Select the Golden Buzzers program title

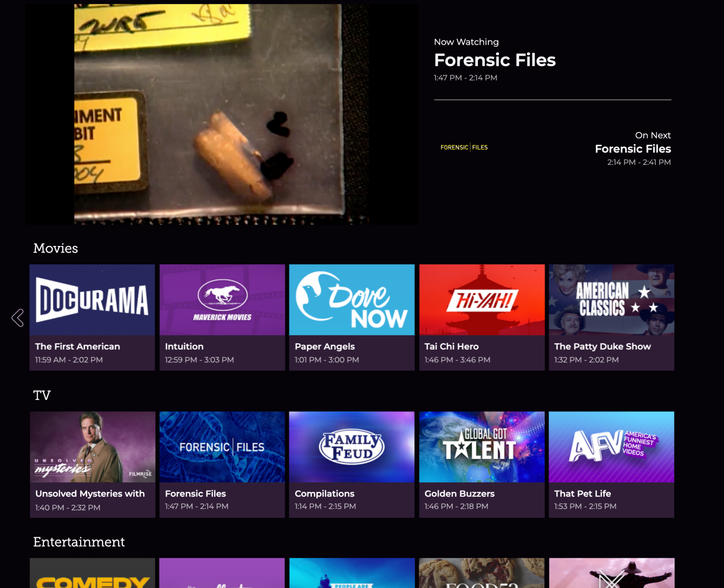coord(460,494)
